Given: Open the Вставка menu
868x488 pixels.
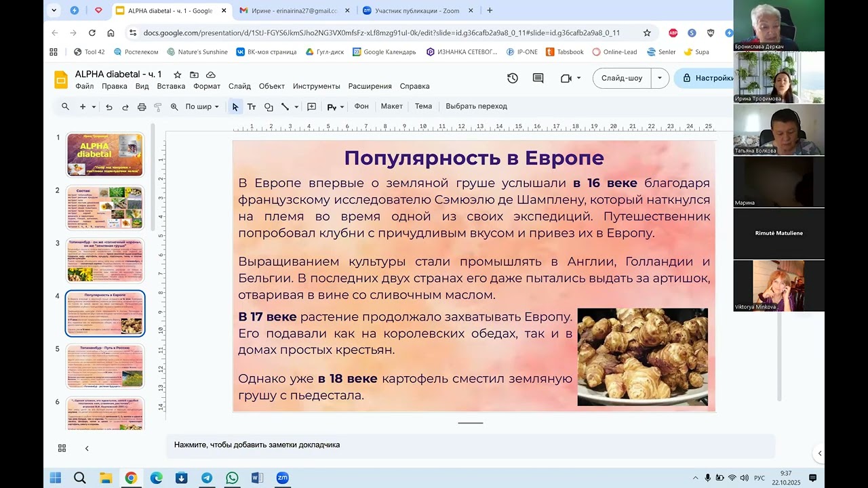Looking at the screenshot, I should pyautogui.click(x=171, y=86).
